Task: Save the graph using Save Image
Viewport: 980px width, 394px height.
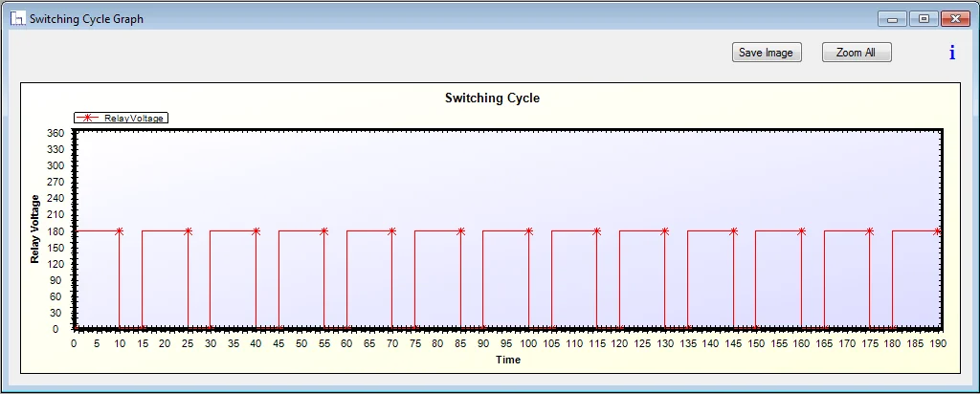Action: pyautogui.click(x=766, y=53)
